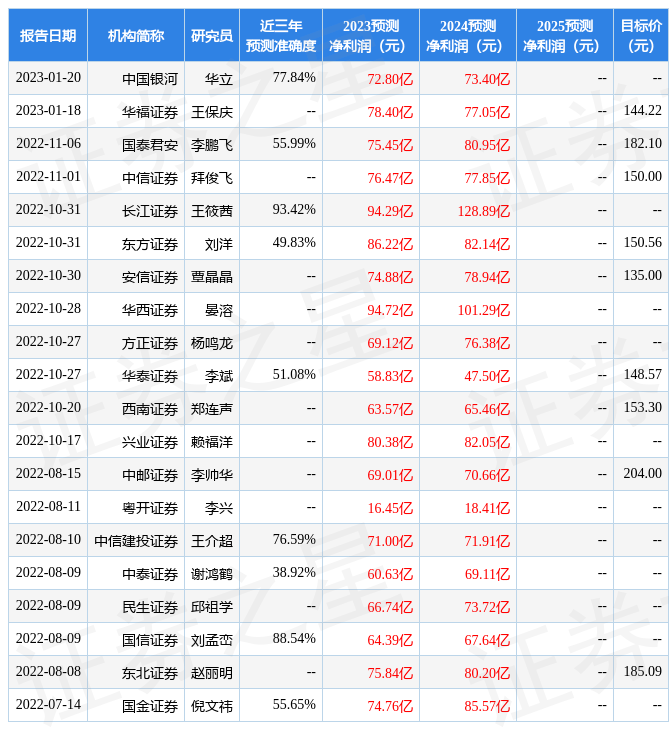This screenshot has width=669, height=730.
Task: Click target price 185.09
Action: tap(642, 672)
